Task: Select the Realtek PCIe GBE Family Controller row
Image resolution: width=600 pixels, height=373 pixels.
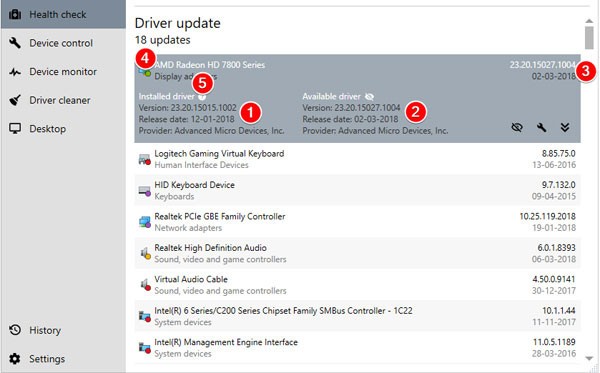Action: 357,222
